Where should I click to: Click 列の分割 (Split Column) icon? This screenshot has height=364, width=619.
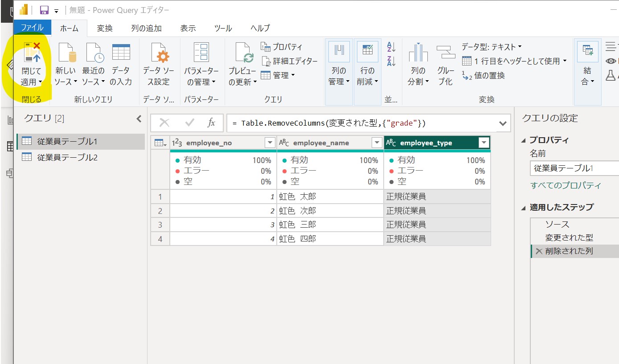[x=418, y=53]
